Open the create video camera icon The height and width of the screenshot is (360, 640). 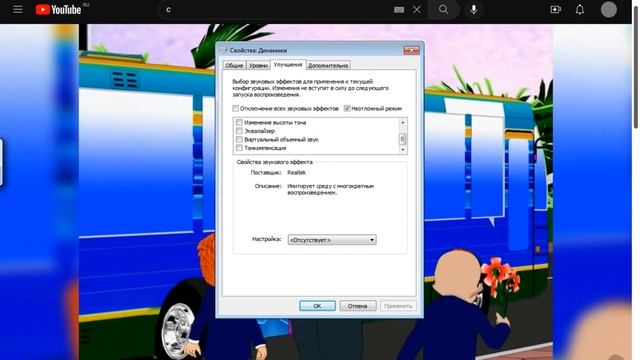556,9
